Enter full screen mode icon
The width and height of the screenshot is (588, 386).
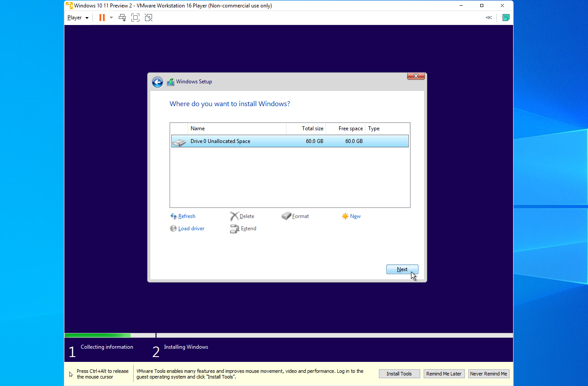135,18
